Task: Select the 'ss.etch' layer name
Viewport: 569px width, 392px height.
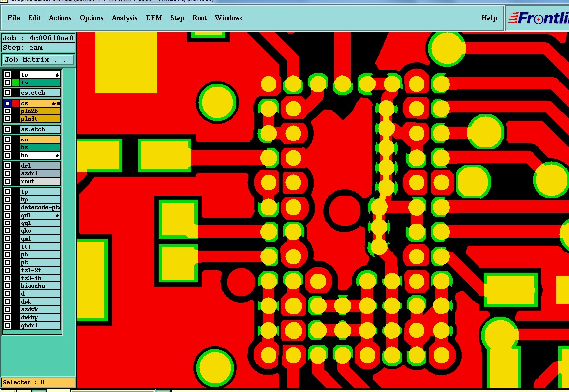Action: click(40, 129)
